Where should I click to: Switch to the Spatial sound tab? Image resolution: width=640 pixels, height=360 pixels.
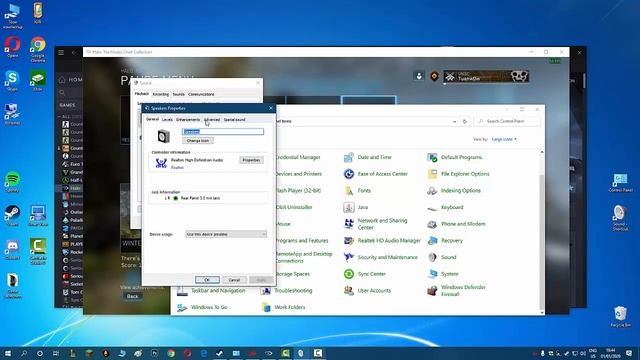click(x=234, y=120)
